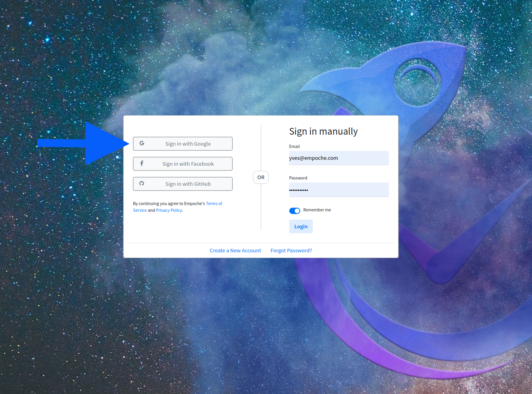Viewport: 532px width, 394px height.
Task: Click the Google logo icon
Action: click(142, 143)
